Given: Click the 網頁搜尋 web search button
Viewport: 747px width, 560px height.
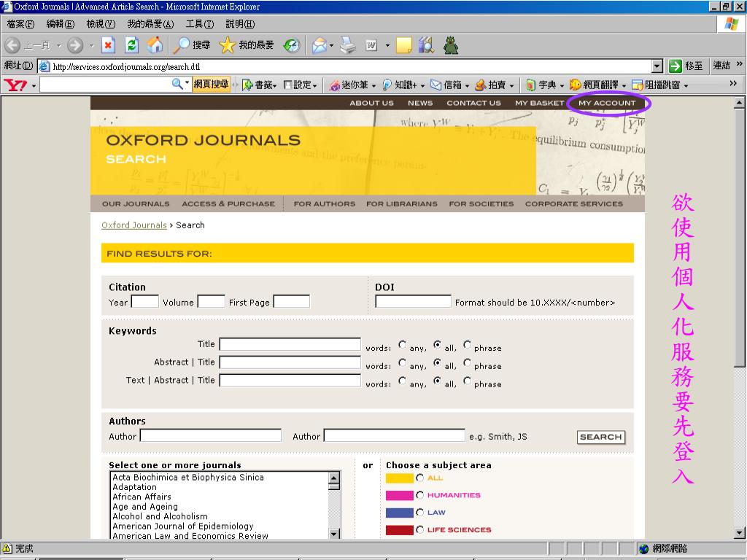Looking at the screenshot, I should pyautogui.click(x=211, y=85).
